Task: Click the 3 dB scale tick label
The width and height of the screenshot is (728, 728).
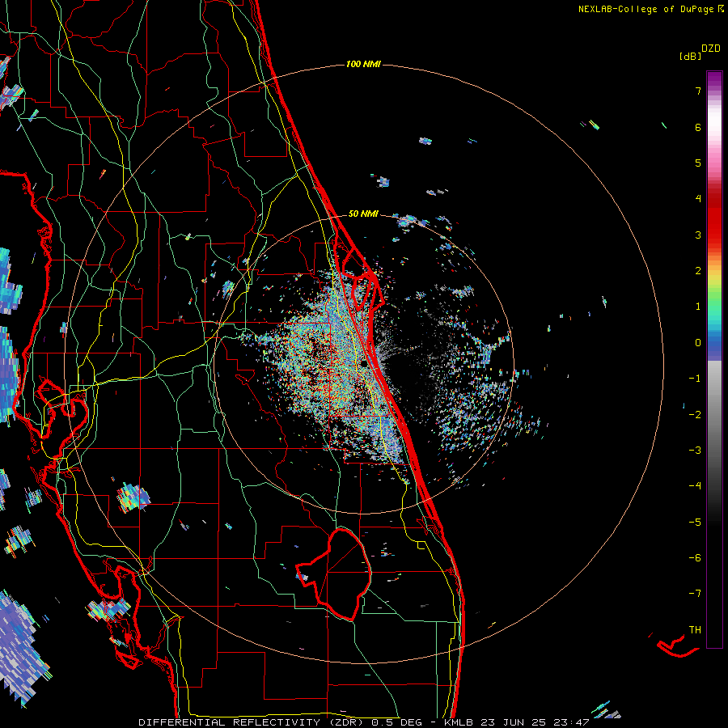Action: click(698, 235)
